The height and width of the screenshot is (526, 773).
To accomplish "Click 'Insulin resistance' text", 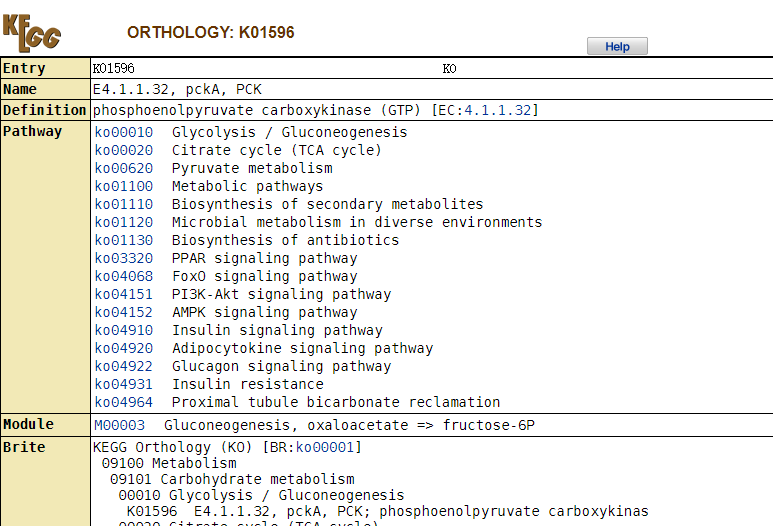I will (247, 384).
